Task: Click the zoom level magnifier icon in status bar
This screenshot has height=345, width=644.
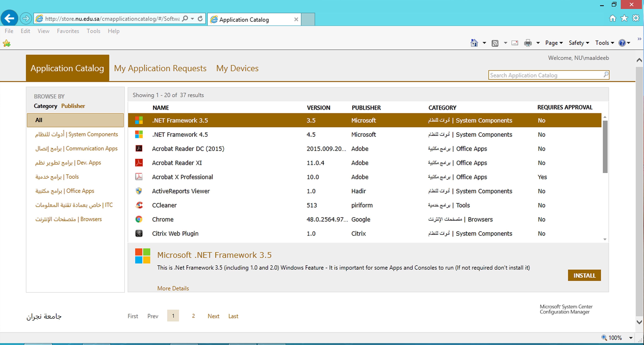Action: 604,338
